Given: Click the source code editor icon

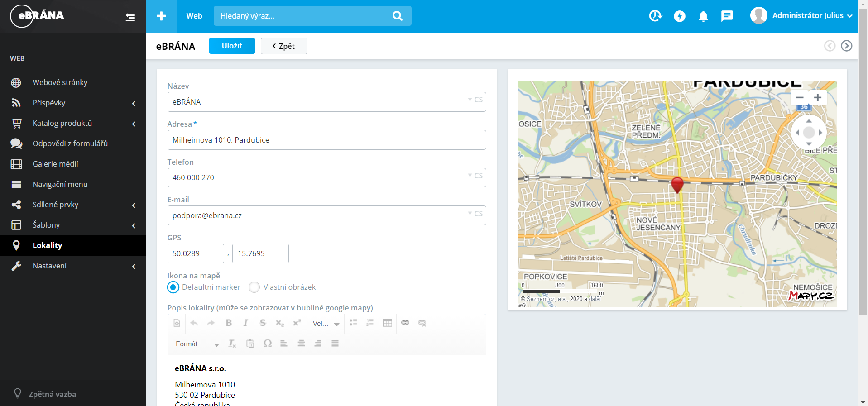Looking at the screenshot, I should pos(177,323).
